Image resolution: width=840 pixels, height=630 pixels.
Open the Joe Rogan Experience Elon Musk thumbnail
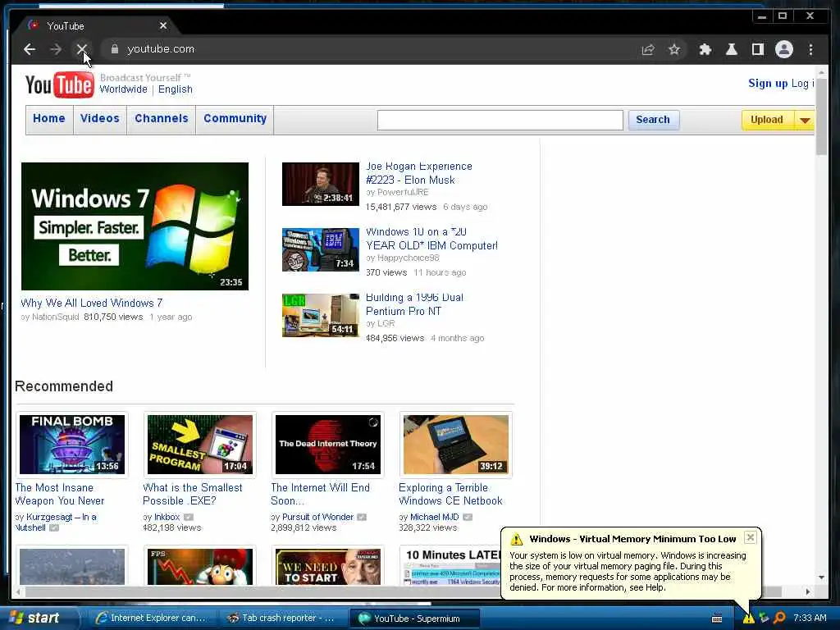[x=321, y=185]
